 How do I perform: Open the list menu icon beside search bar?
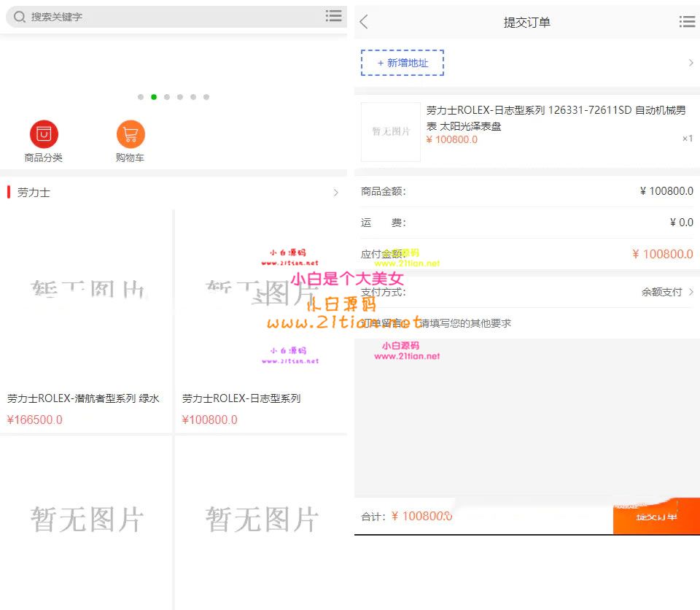coord(333,16)
